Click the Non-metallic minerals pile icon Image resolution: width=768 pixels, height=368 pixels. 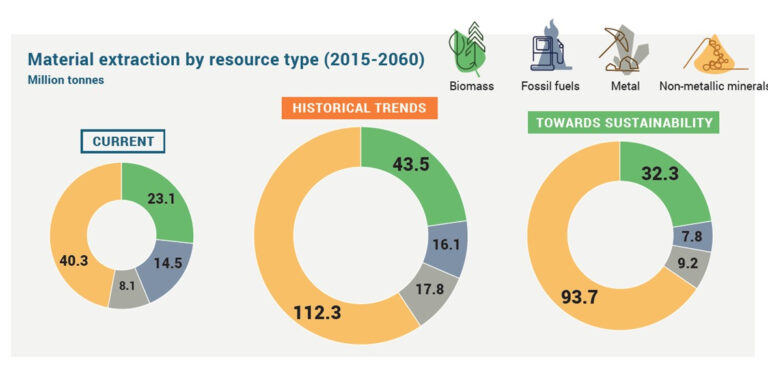coord(716,53)
